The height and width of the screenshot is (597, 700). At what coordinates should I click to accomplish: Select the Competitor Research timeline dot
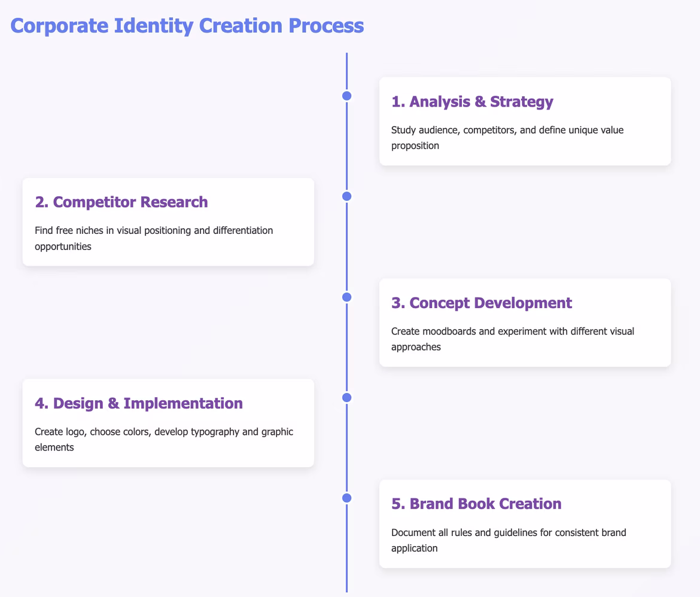point(346,196)
